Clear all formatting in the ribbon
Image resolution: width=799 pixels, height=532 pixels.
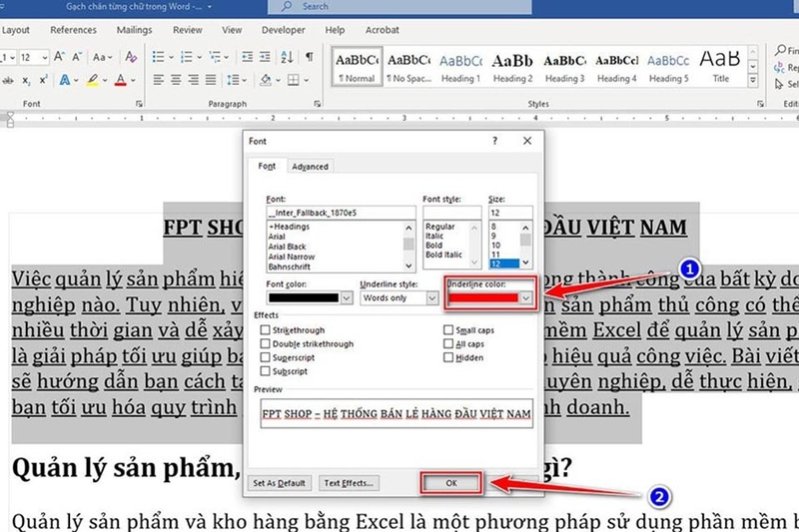[131, 57]
